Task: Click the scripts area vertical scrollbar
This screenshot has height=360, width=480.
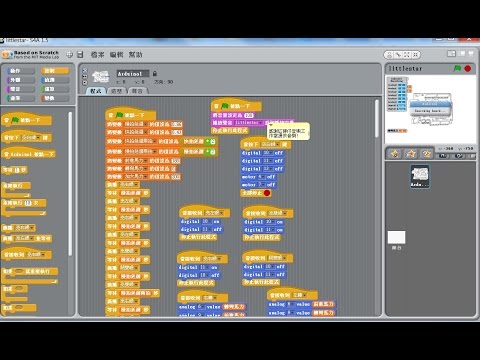Action: tap(377, 118)
